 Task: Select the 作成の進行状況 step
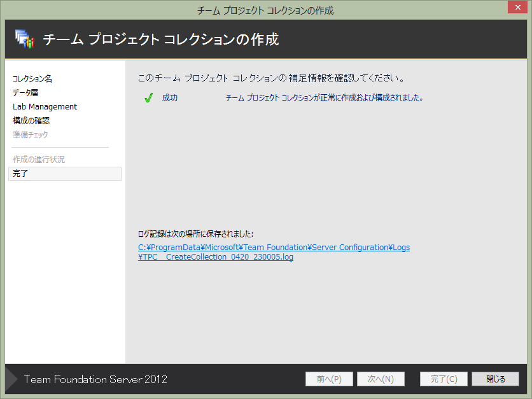tap(39, 160)
